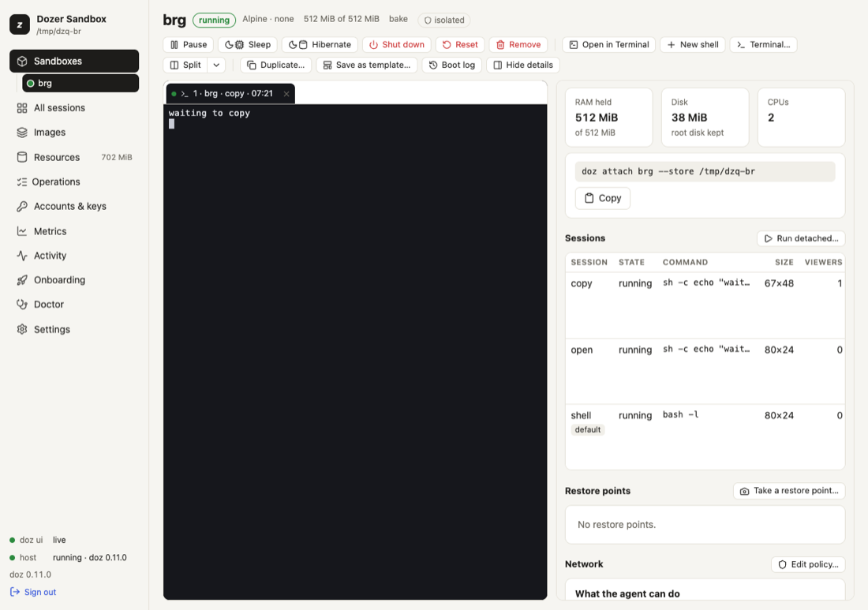This screenshot has width=868, height=610.
Task: Click the VIEWERS column header
Action: (x=823, y=262)
